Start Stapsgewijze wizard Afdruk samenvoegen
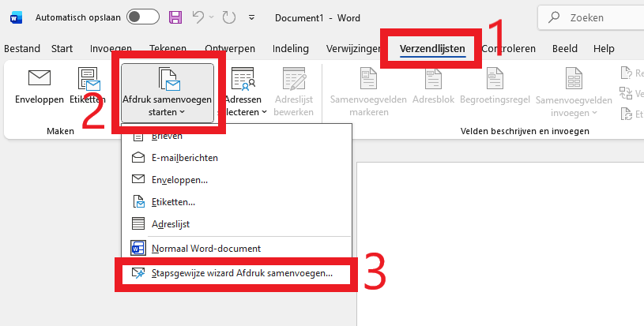The height and width of the screenshot is (326, 644). (x=241, y=273)
